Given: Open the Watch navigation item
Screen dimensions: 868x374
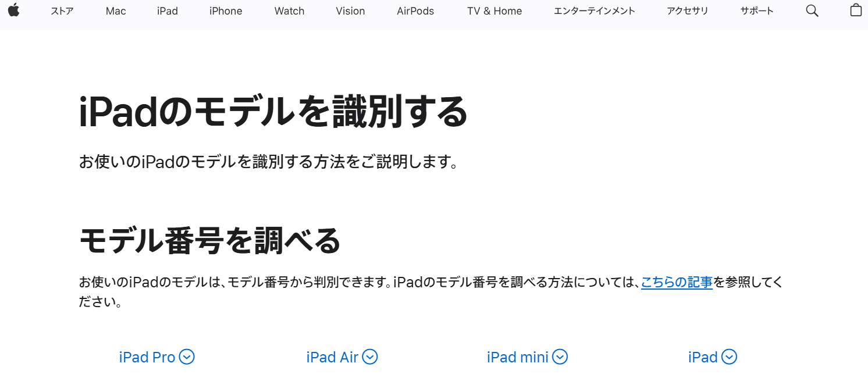Looking at the screenshot, I should pyautogui.click(x=289, y=11).
